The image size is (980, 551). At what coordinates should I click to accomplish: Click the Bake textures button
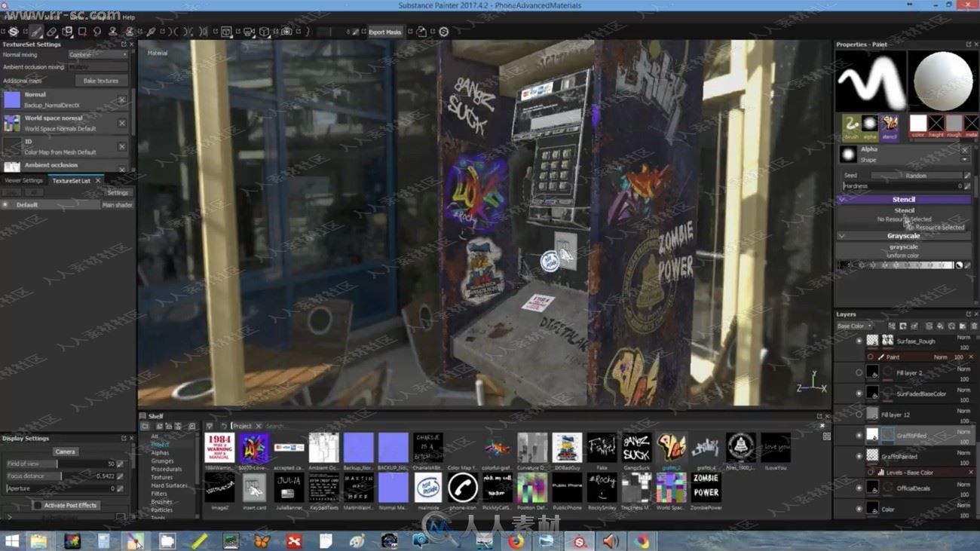pos(101,81)
